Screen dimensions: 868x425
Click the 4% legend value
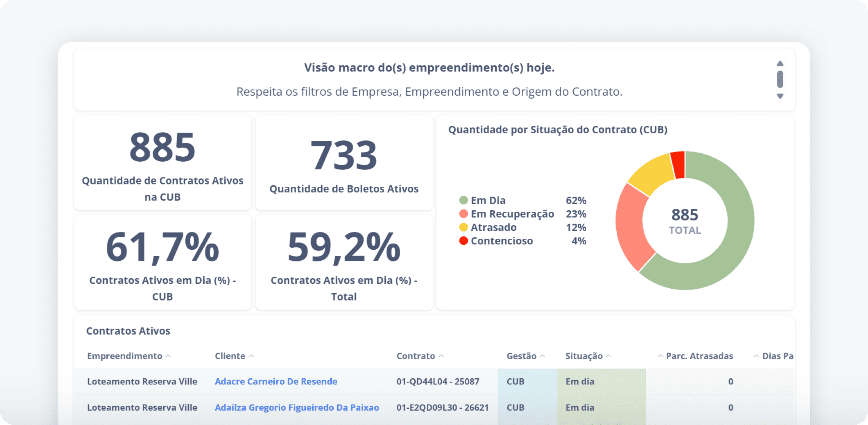pos(579,241)
